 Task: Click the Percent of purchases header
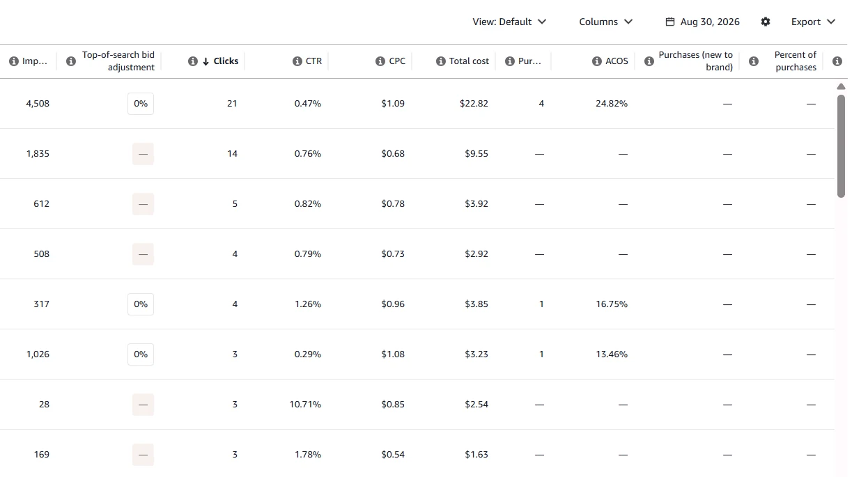pyautogui.click(x=796, y=61)
